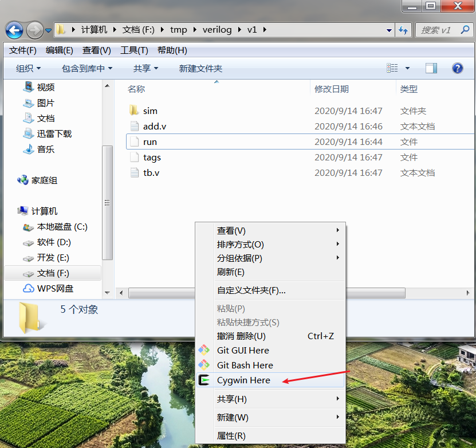Click the Back navigation arrow button
The height and width of the screenshot is (448, 476).
tap(14, 30)
